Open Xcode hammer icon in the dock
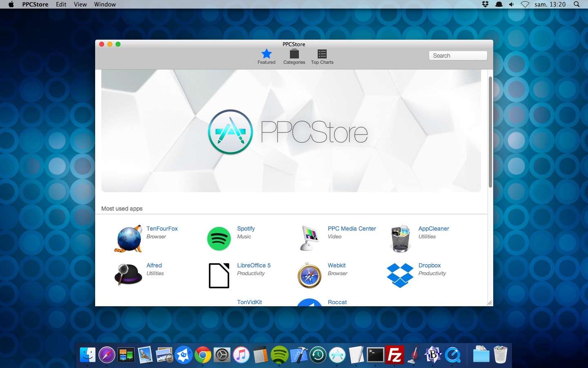 [x=299, y=355]
